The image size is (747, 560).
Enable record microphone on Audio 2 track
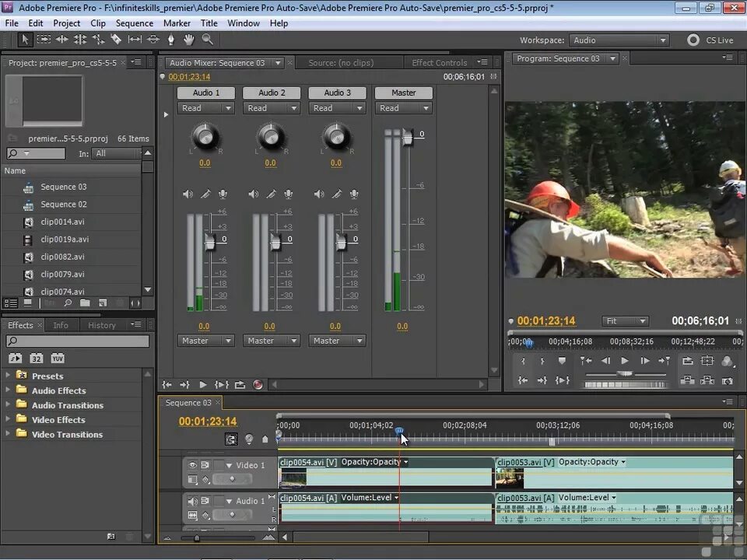point(289,194)
